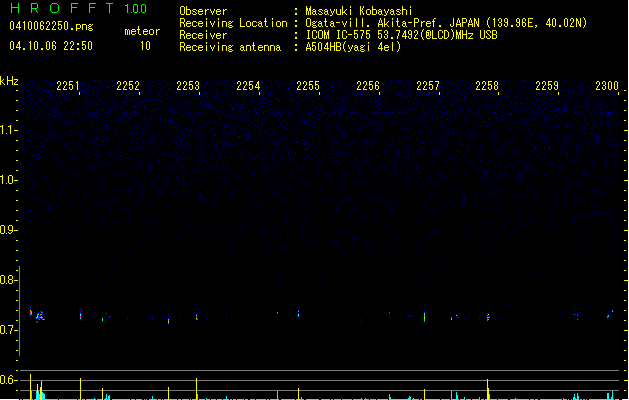Click the 1.1 kHz frequency label
The width and height of the screenshot is (629, 400).
coord(8,130)
